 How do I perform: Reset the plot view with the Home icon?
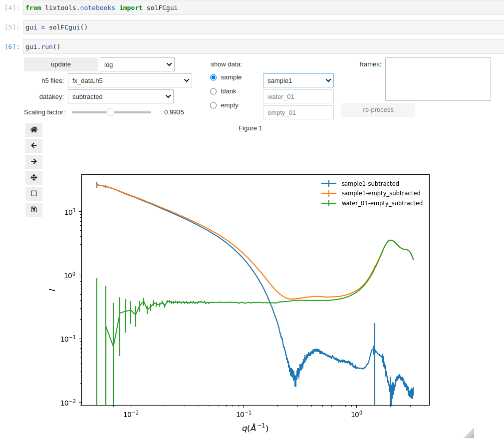pos(34,130)
